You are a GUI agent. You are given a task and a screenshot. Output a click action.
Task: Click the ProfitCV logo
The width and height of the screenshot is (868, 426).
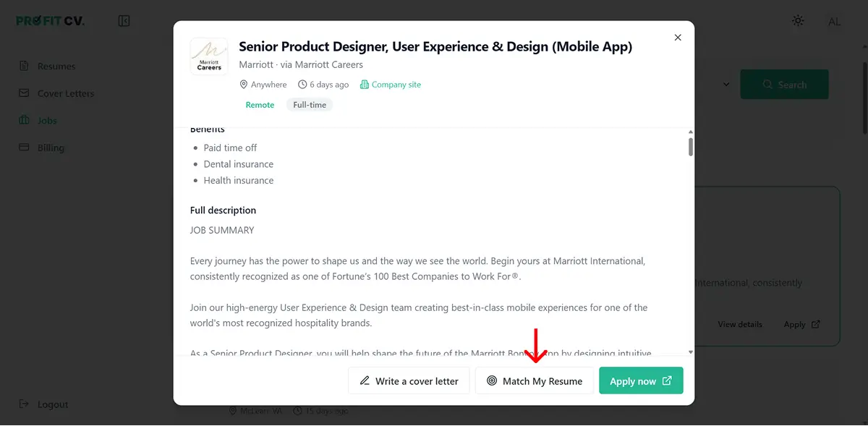[50, 21]
